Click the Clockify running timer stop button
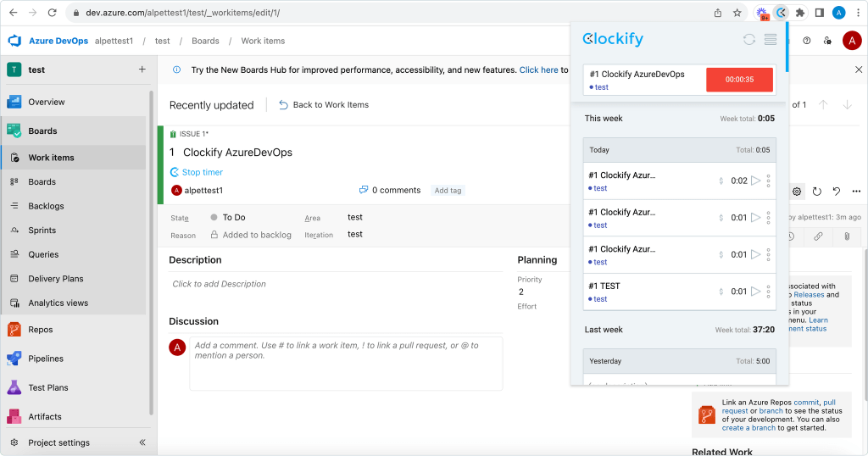 pos(739,80)
